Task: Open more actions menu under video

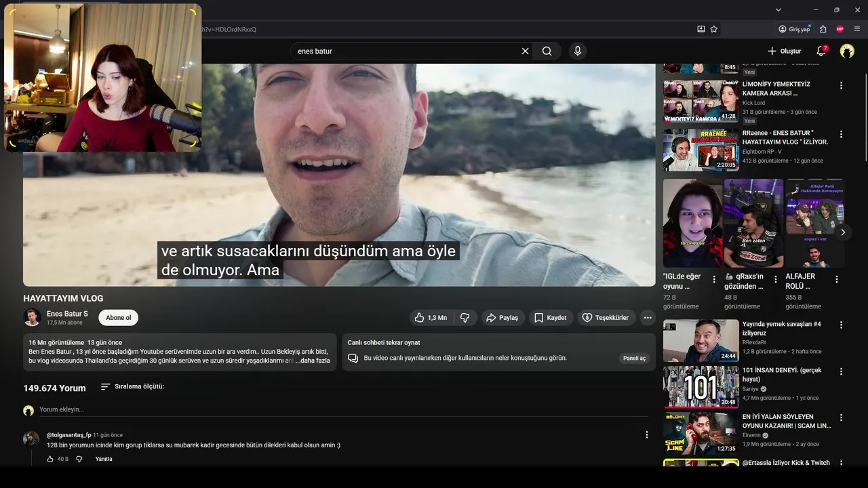Action: (648, 317)
